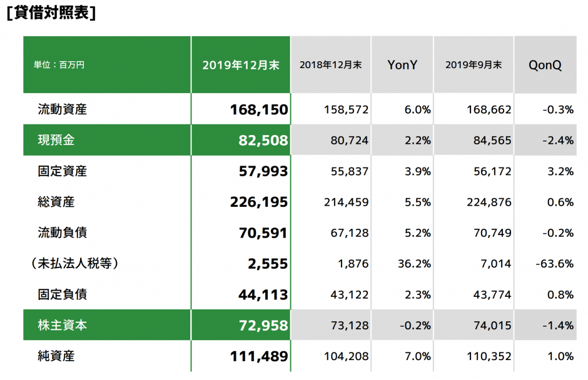The height and width of the screenshot is (380, 588).
Task: Click the green 株主資本 row label
Action: coord(62,325)
